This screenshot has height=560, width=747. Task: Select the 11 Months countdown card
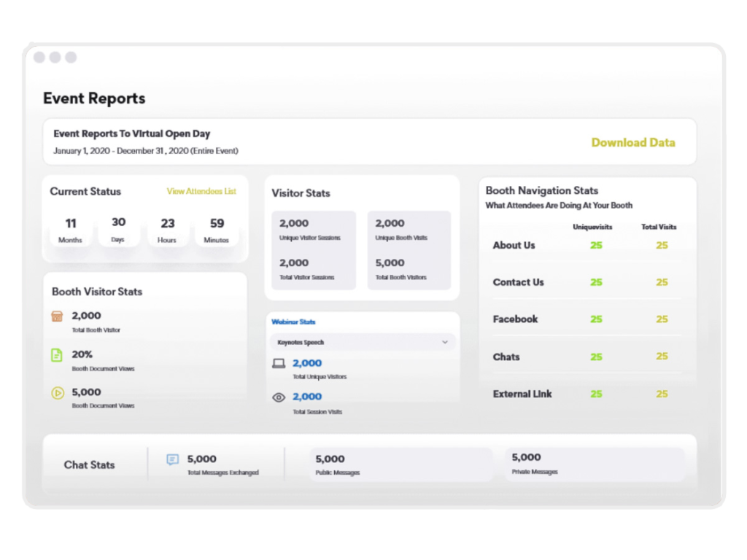[71, 230]
